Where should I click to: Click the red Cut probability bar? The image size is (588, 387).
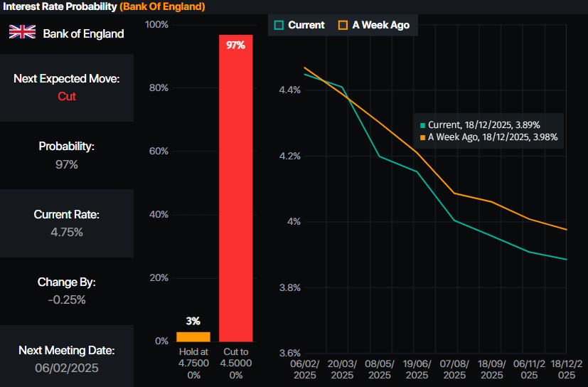tap(236, 192)
